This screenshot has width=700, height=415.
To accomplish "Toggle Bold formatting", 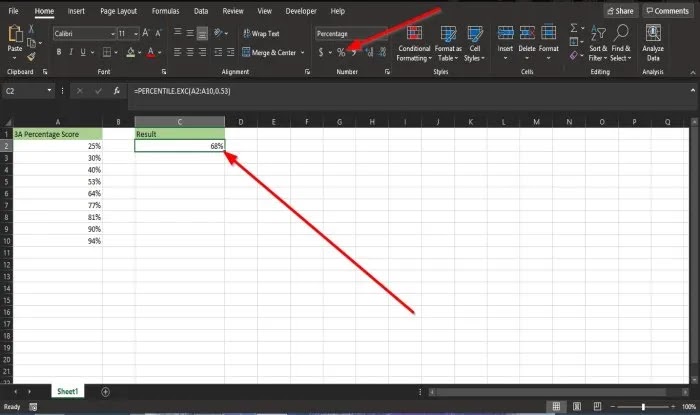I will click(58, 52).
